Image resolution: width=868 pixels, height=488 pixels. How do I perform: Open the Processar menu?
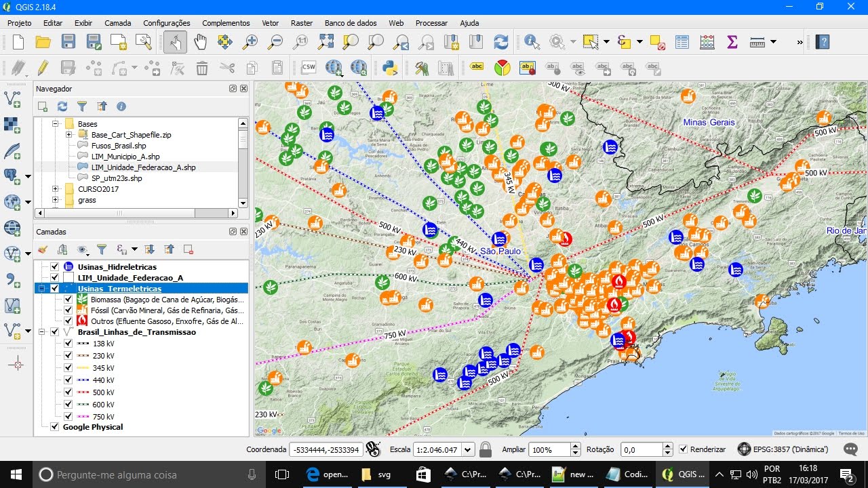coord(431,23)
